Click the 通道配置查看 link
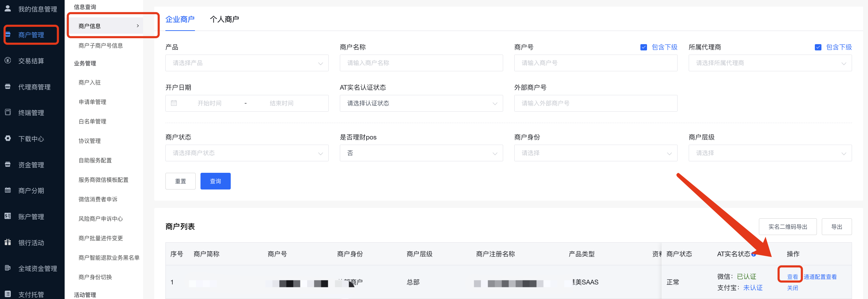This screenshot has height=299, width=868. [x=820, y=277]
